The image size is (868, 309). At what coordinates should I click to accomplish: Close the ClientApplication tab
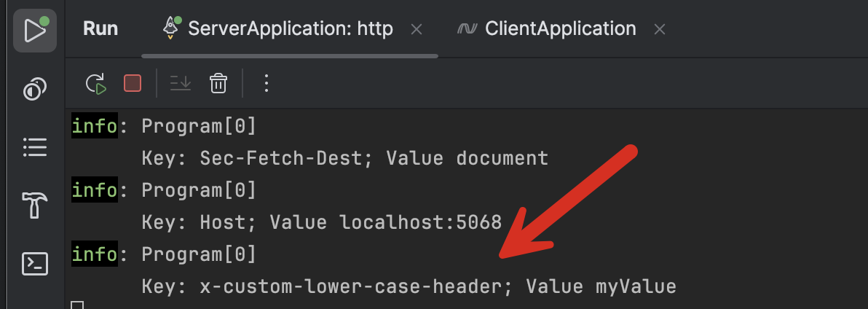[660, 30]
